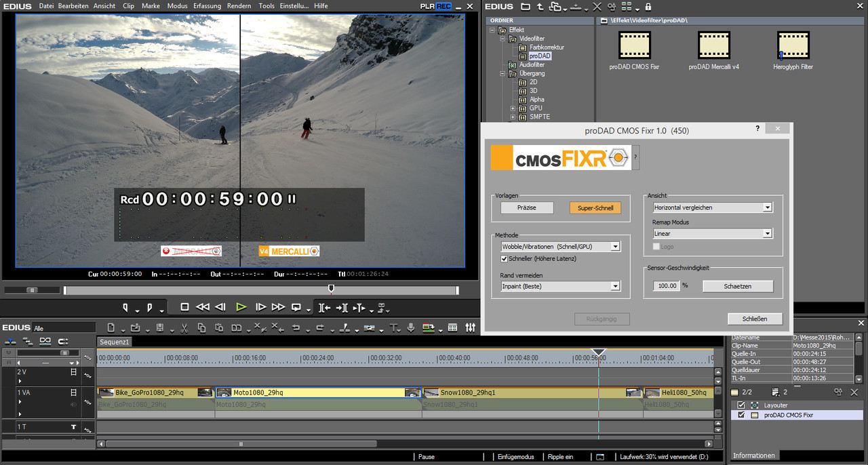Click the help question mark beside CMOS Fixr logo
The height and width of the screenshot is (465, 868).
tap(635, 157)
